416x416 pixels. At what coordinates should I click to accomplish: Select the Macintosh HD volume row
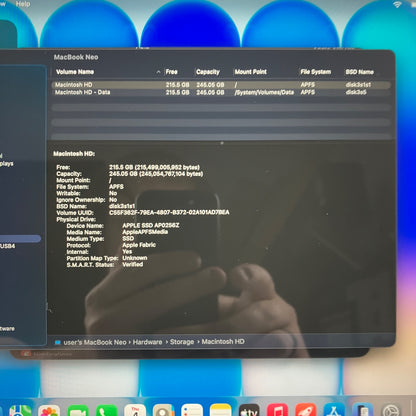[221, 85]
